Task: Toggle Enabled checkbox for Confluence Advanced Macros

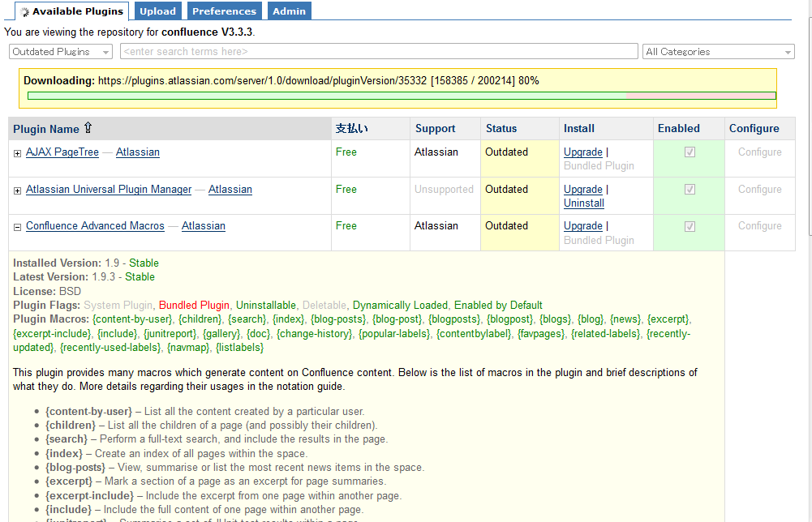Action: pyautogui.click(x=690, y=226)
